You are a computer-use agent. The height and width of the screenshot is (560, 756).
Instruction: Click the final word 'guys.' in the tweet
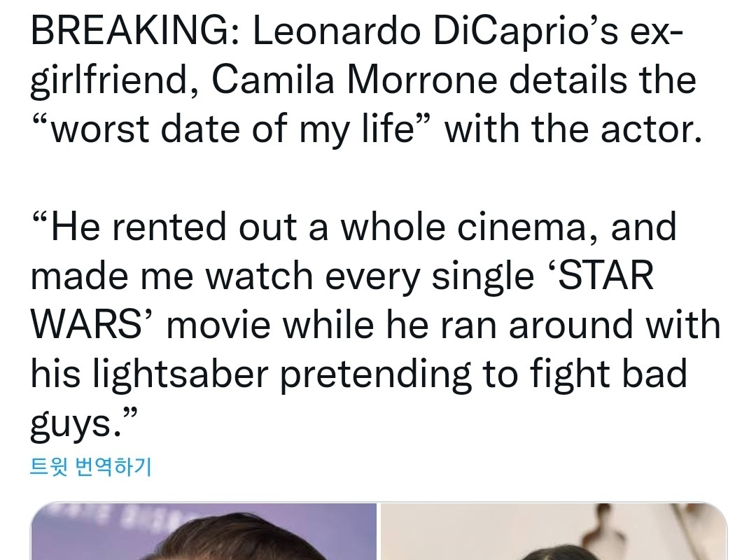(76, 423)
